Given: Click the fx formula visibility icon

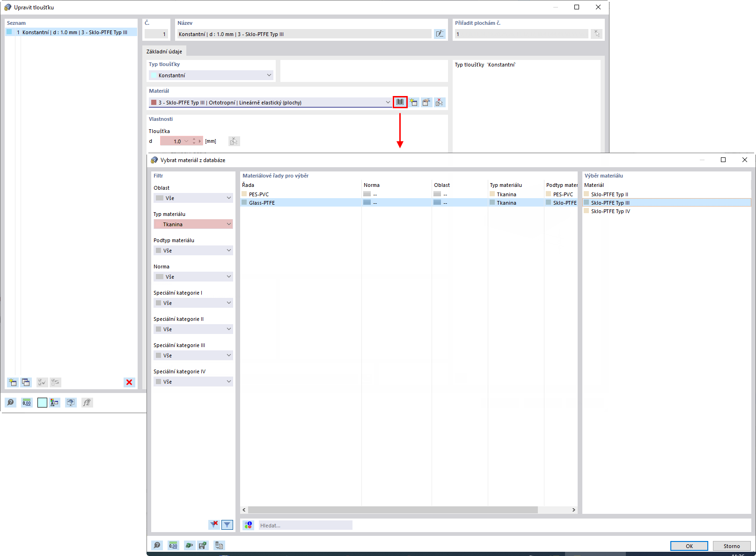Looking at the screenshot, I should (x=87, y=402).
